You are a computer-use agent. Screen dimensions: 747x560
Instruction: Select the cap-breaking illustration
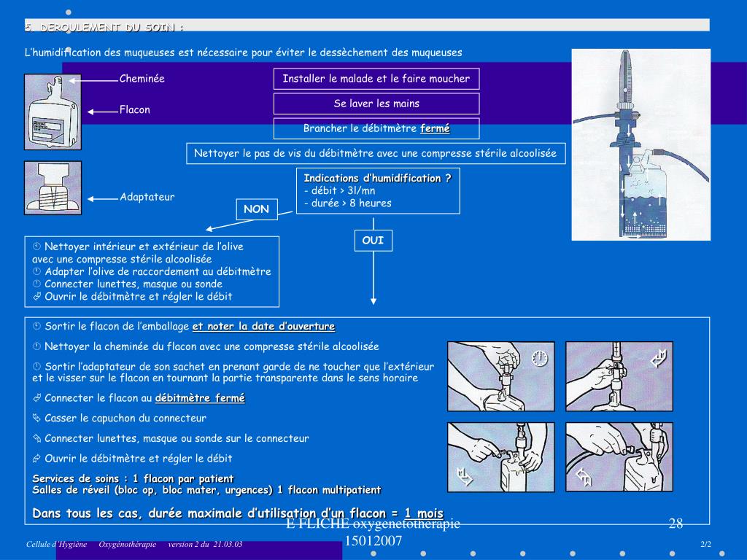point(500,457)
